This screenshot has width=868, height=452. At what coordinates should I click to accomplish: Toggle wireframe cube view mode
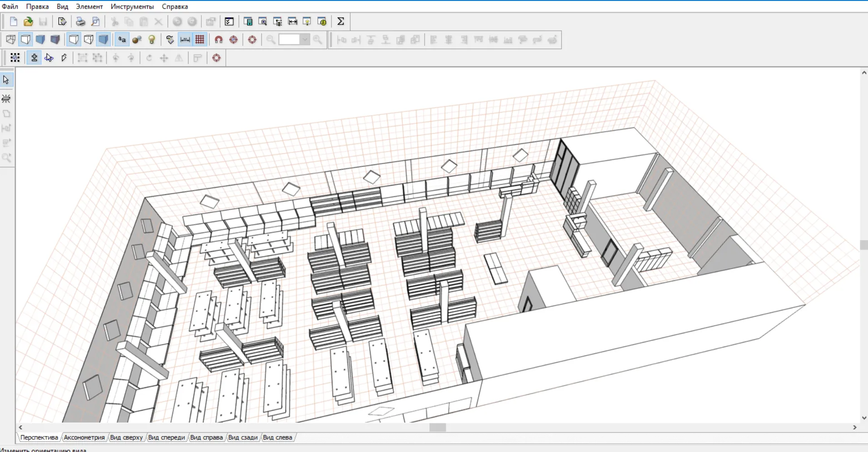[11, 40]
